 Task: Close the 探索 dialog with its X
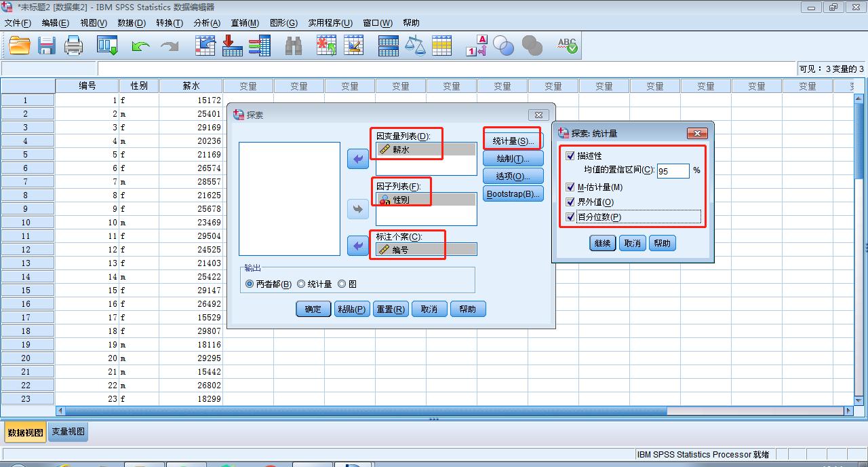coord(538,115)
